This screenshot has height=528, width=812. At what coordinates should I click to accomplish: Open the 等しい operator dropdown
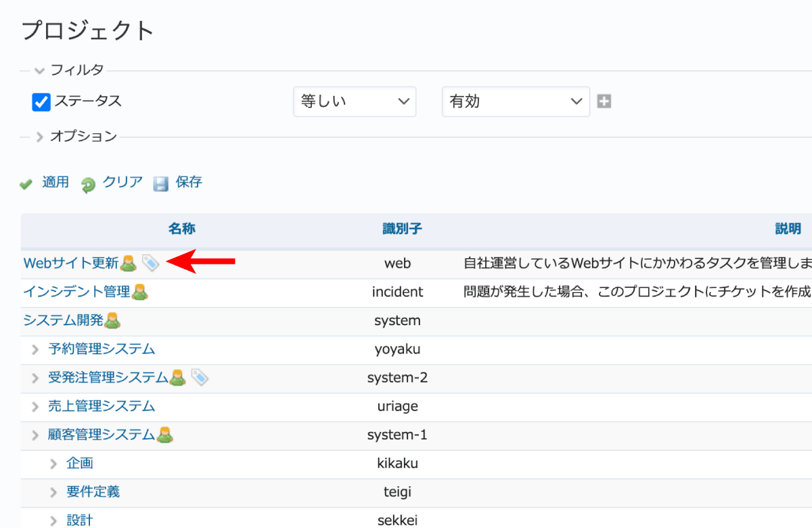click(x=355, y=101)
